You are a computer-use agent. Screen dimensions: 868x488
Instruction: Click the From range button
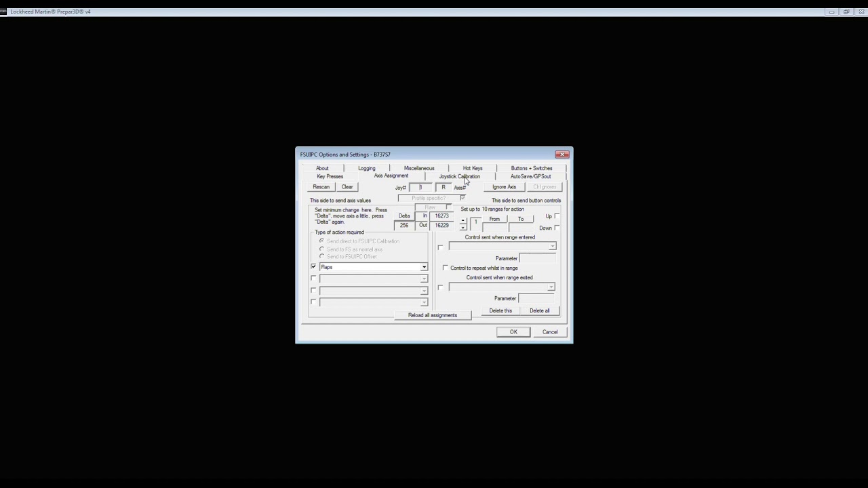[x=494, y=219]
